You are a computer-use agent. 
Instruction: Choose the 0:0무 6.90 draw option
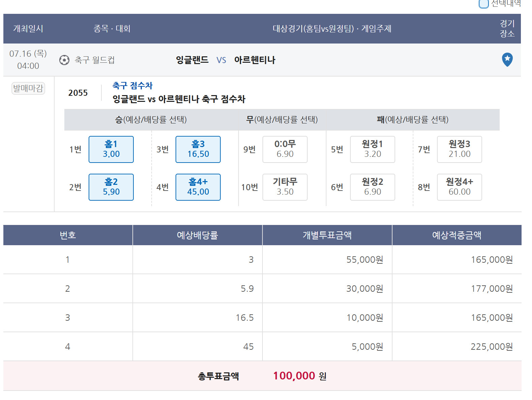[x=285, y=149]
